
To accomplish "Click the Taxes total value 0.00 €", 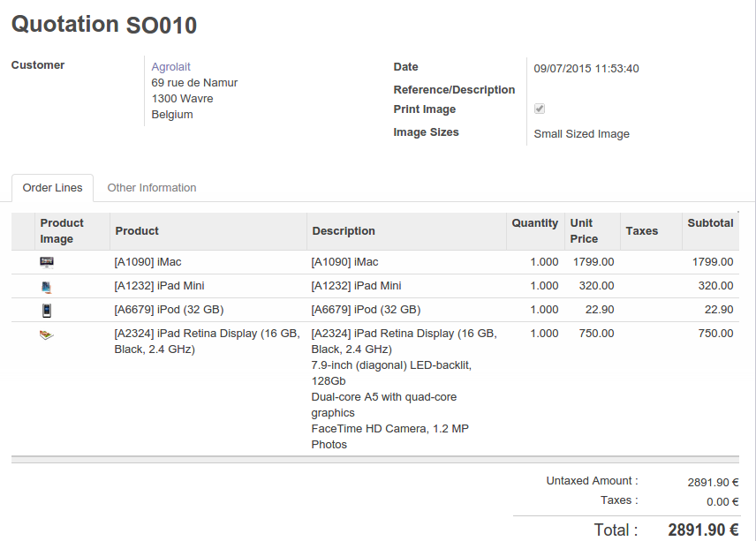I will click(722, 502).
